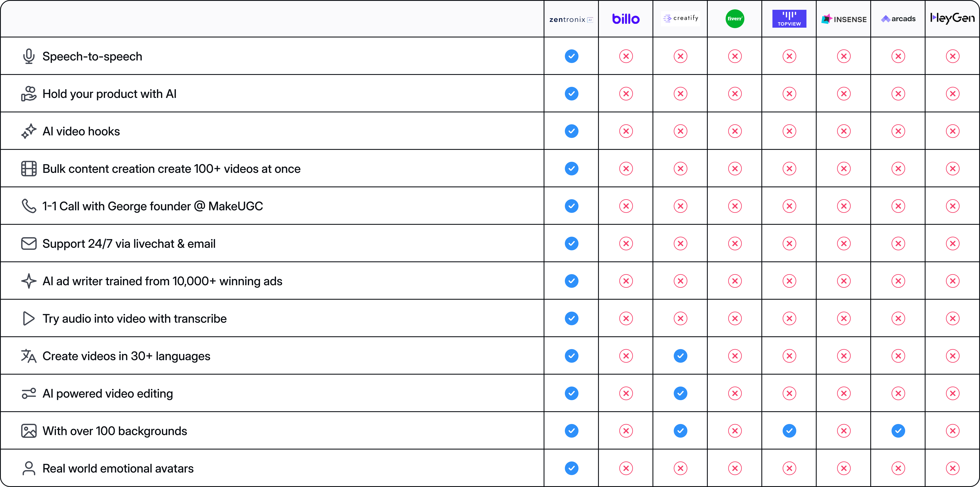Click the sparkles icon next to AI video hooks

(28, 131)
